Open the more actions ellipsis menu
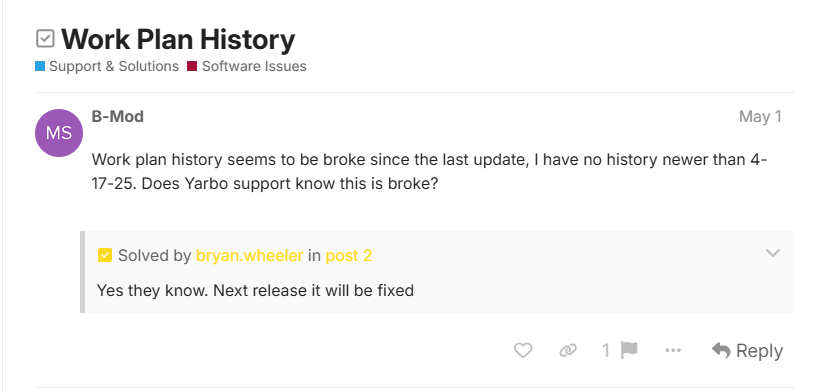The height and width of the screenshot is (392, 813). pos(672,351)
